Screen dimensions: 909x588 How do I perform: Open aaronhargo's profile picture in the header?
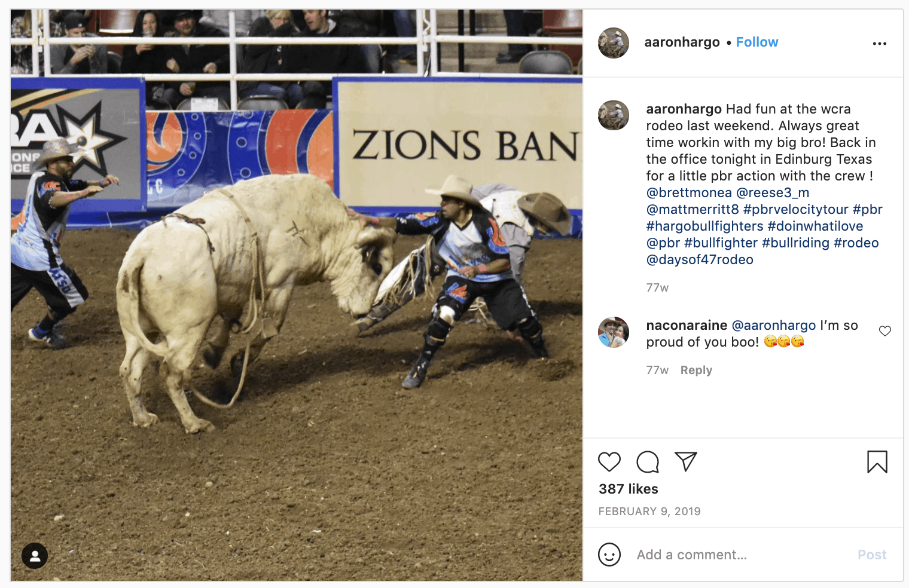point(614,43)
